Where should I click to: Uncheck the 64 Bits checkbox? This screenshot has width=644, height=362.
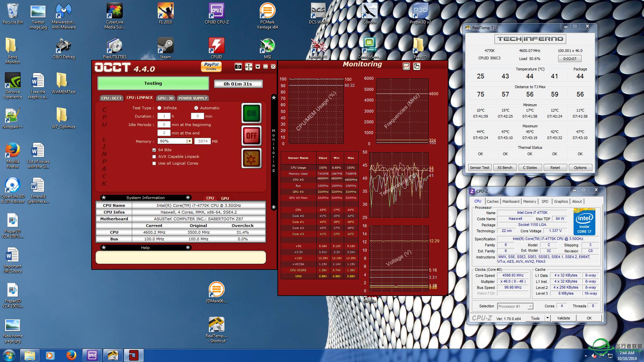pyautogui.click(x=154, y=150)
